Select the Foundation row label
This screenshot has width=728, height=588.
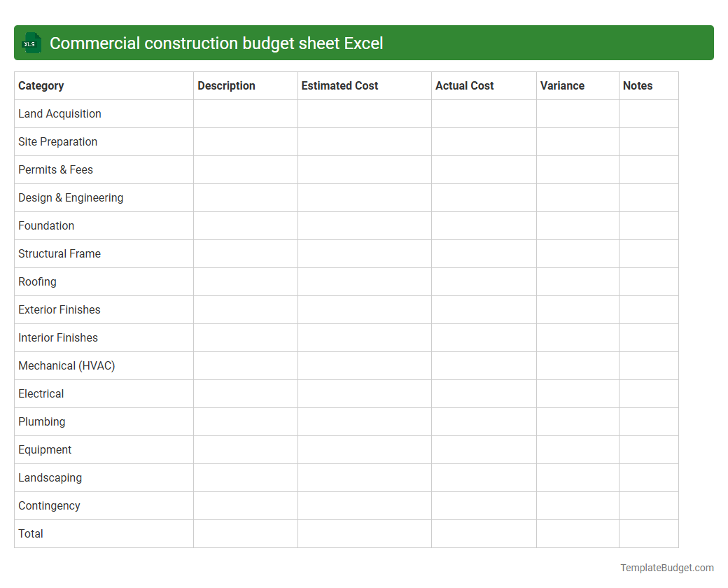coord(46,225)
